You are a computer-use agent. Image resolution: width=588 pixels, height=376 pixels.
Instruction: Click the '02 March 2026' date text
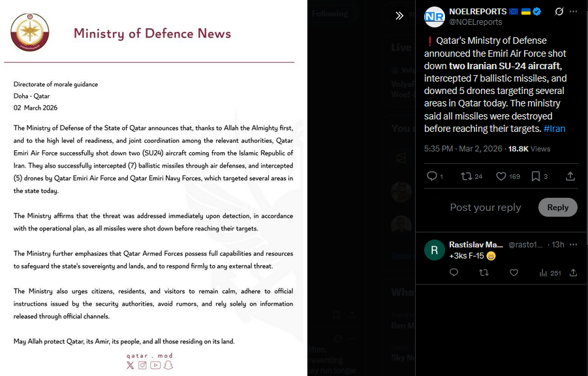[x=36, y=108]
